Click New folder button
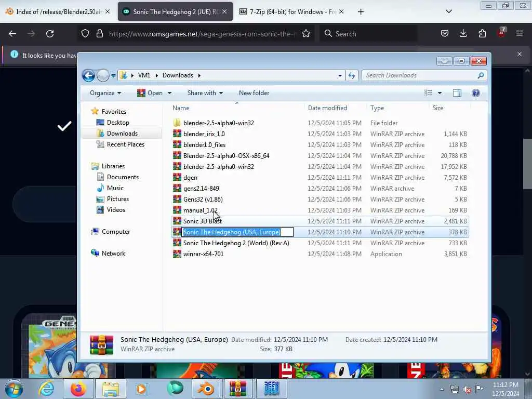 tap(254, 93)
